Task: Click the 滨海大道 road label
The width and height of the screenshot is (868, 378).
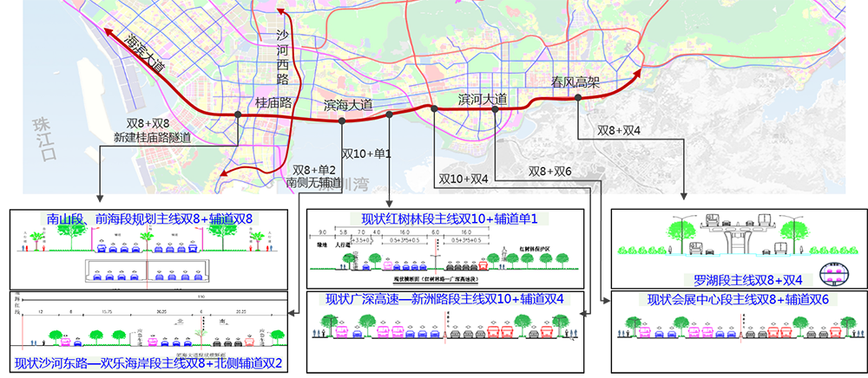Action: point(347,105)
